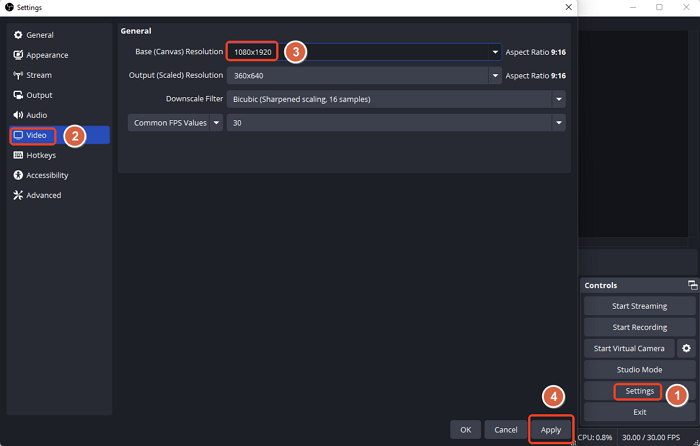
Task: Open the Downscale Filter dropdown
Action: point(396,99)
